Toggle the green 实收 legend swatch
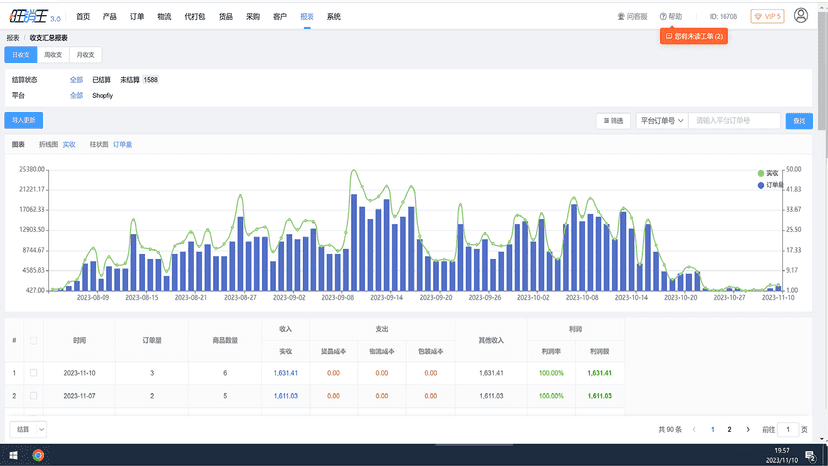Viewport: 828px width, 466px height. [x=760, y=173]
